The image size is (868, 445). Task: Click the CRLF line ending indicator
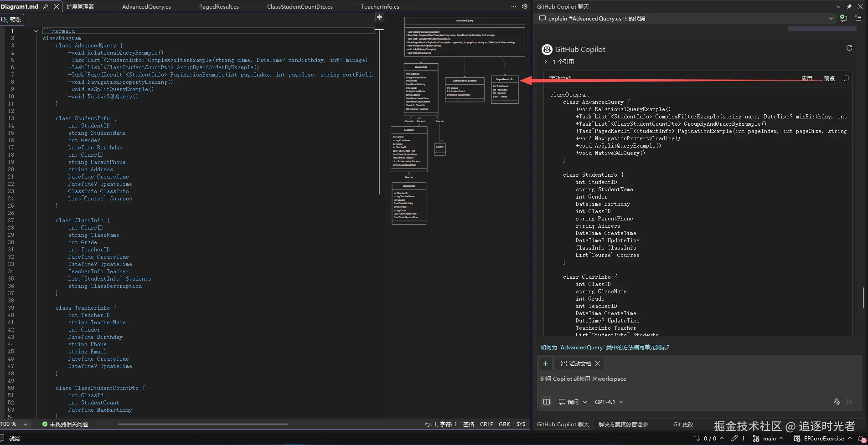486,424
